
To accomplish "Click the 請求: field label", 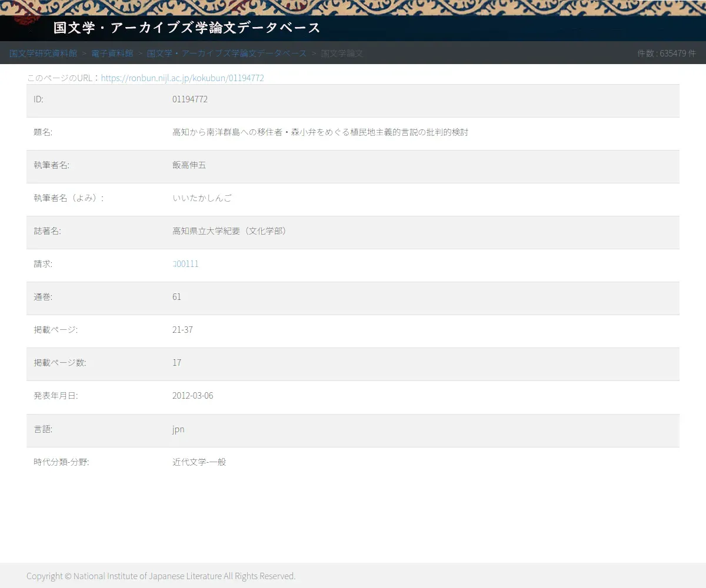I will (x=43, y=264).
